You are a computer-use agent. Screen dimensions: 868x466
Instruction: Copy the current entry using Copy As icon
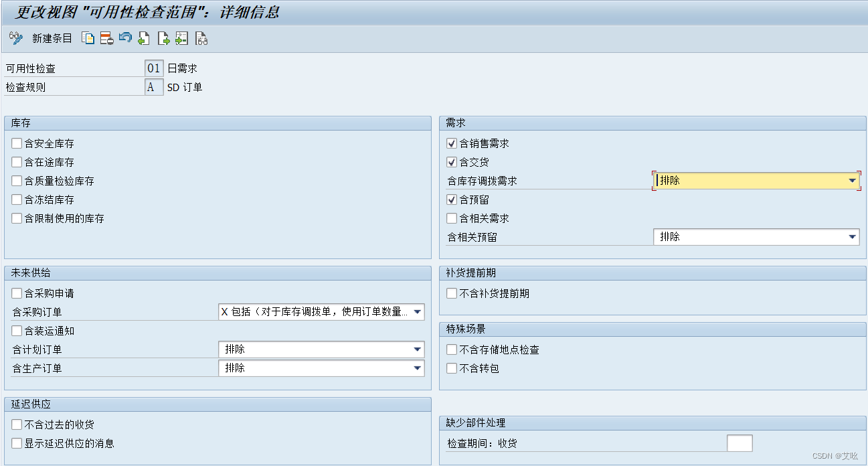88,38
